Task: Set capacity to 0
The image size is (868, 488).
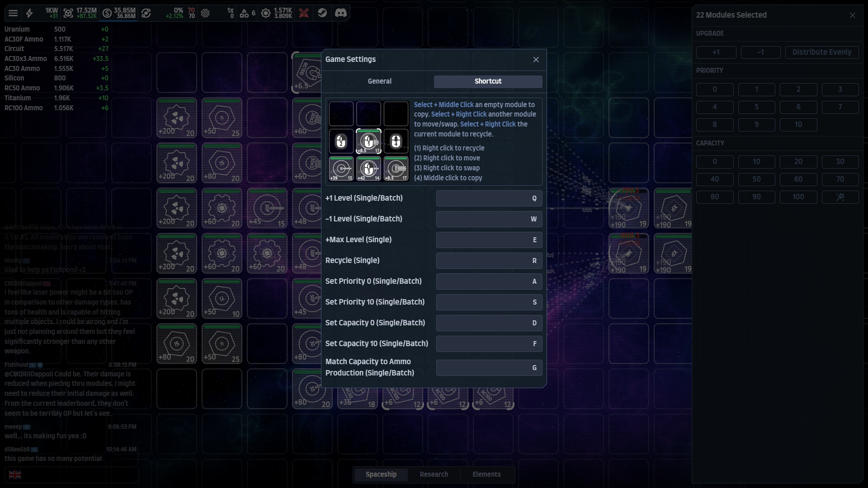Action: point(715,162)
